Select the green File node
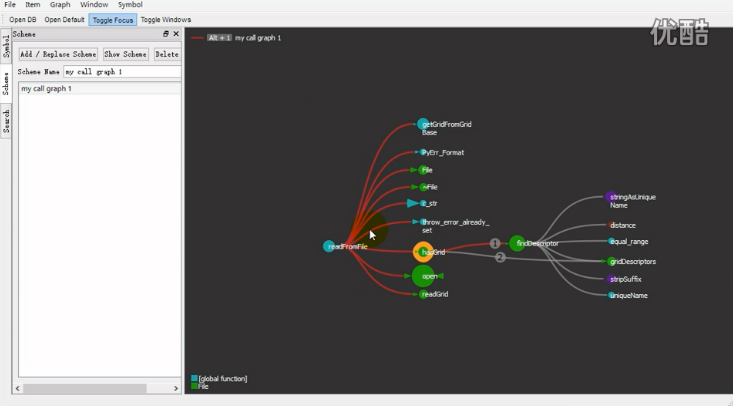 (423, 170)
